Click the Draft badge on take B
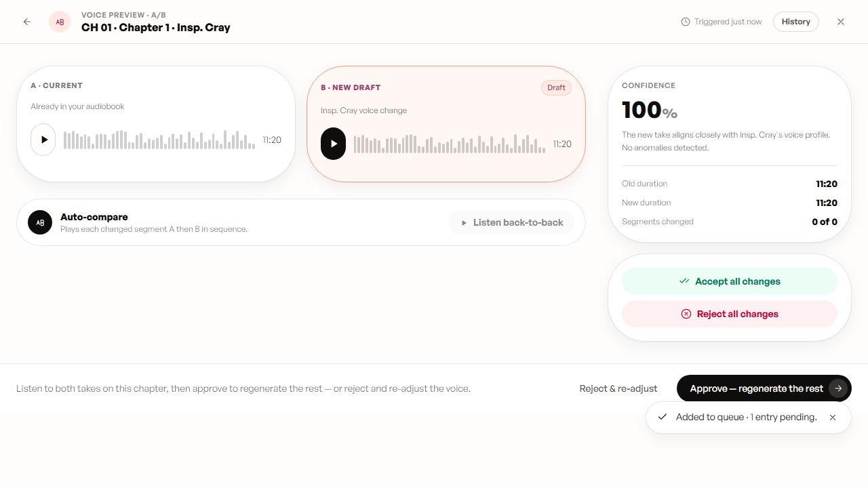This screenshot has height=488, width=868. point(556,87)
